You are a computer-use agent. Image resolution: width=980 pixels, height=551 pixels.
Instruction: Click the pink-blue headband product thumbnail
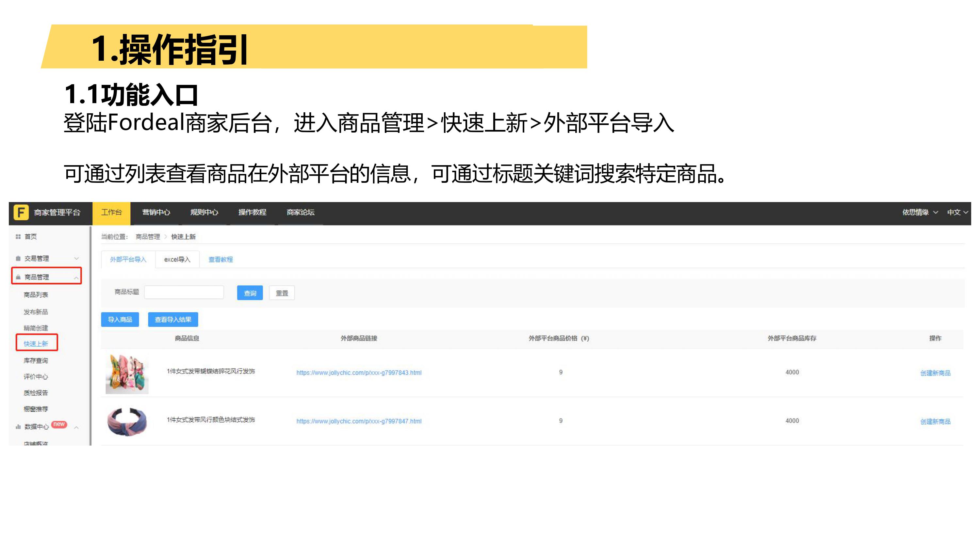click(x=127, y=422)
